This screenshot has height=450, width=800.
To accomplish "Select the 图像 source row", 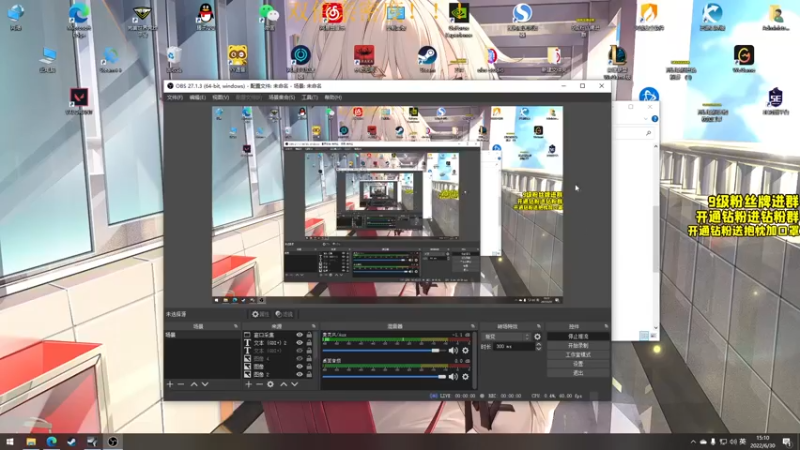I will pos(279,367).
